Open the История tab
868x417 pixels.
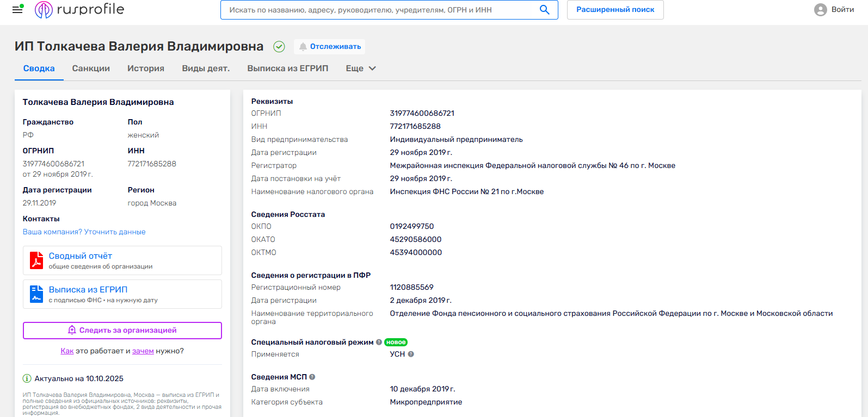pyautogui.click(x=146, y=69)
